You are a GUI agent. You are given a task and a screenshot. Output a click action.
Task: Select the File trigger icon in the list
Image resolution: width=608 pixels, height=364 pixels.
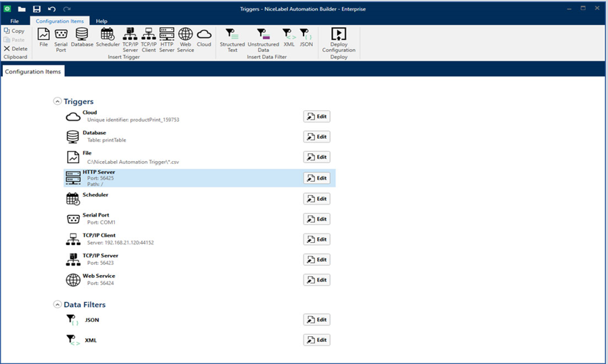(x=73, y=157)
